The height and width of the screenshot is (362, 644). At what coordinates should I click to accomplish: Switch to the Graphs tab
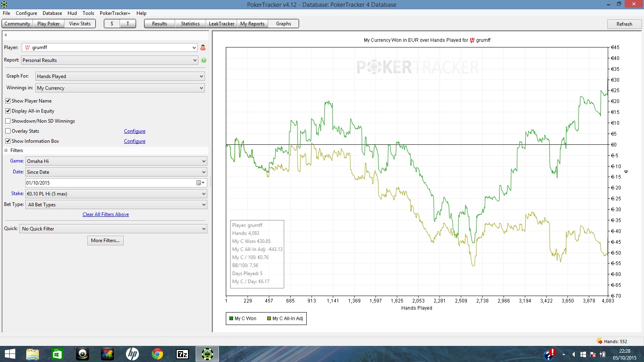coord(283,24)
